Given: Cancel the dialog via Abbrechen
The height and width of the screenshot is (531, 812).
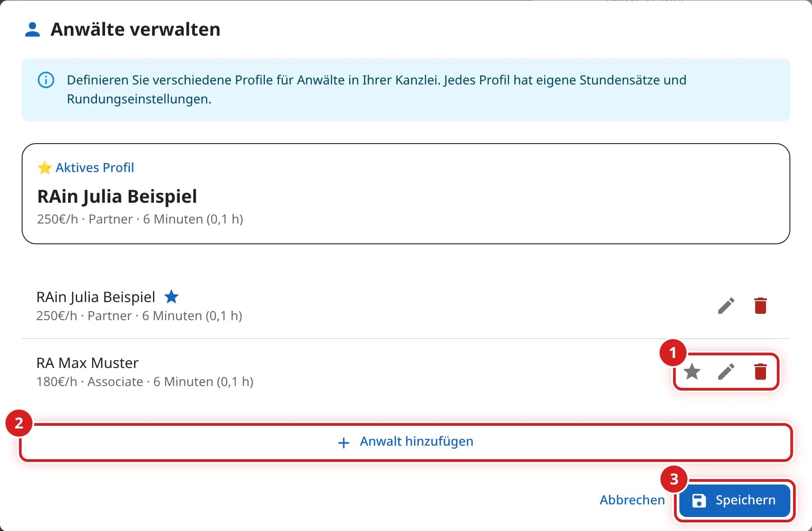Looking at the screenshot, I should coord(632,500).
